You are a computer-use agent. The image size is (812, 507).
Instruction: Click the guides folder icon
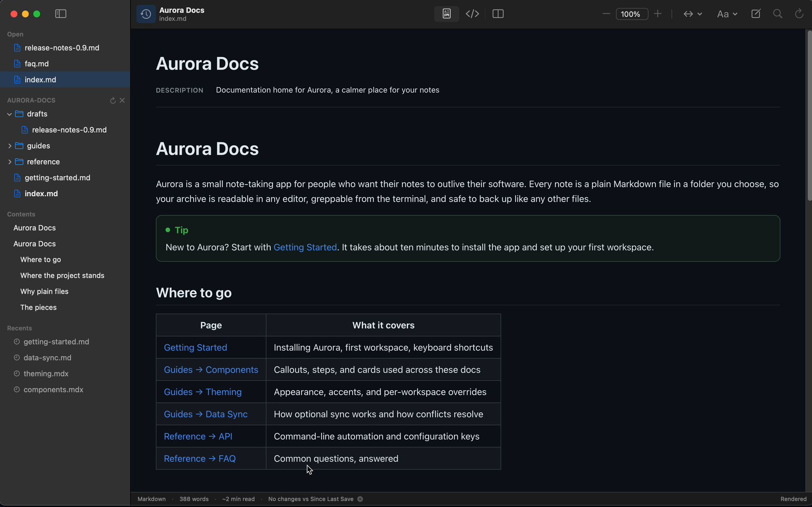(x=19, y=146)
